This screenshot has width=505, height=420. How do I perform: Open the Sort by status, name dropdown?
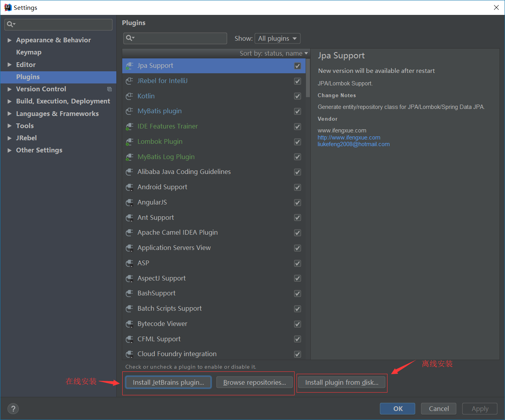tap(274, 53)
